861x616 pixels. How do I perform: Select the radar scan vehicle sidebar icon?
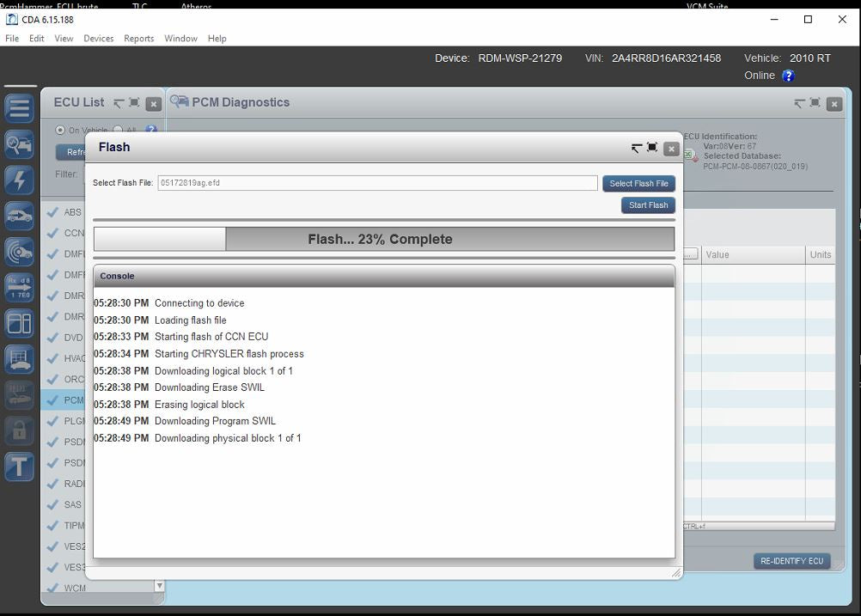pos(19,251)
